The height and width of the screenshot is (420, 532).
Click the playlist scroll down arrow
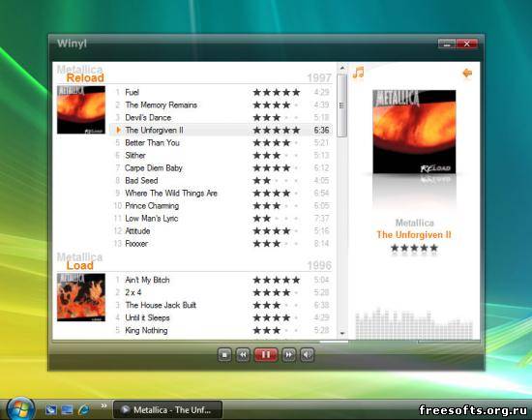[342, 334]
